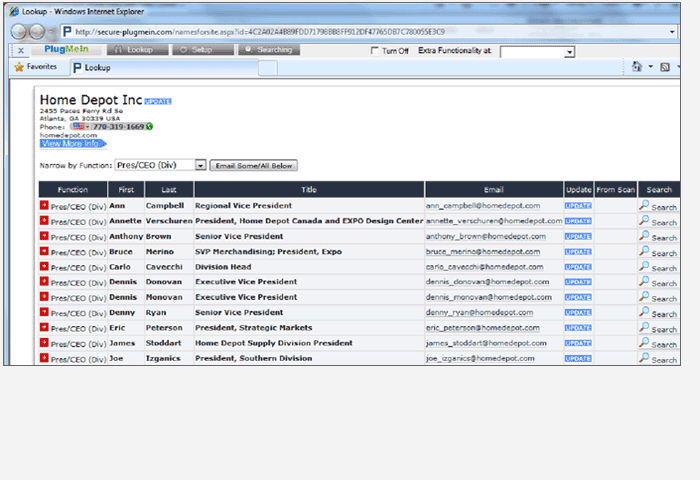Image resolution: width=700 pixels, height=480 pixels.
Task: Close the PlugMeIn toolbar with X
Action: pyautogui.click(x=21, y=50)
